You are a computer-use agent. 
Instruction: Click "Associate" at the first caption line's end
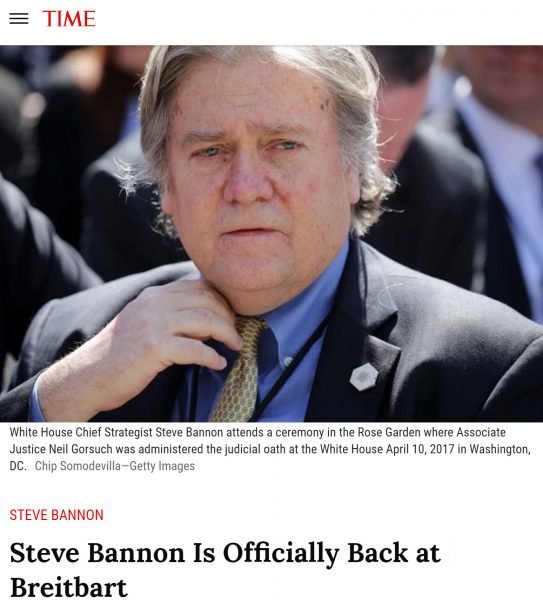[481, 432]
